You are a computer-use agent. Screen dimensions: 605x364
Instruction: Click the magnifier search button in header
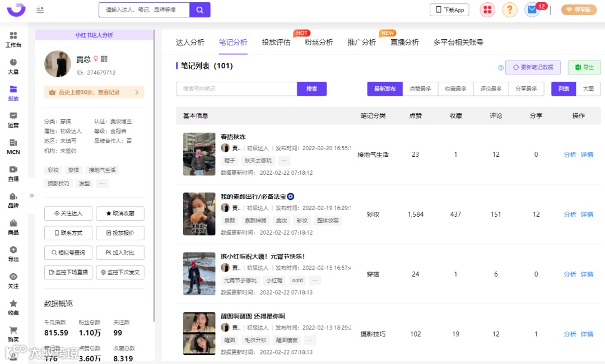[200, 10]
